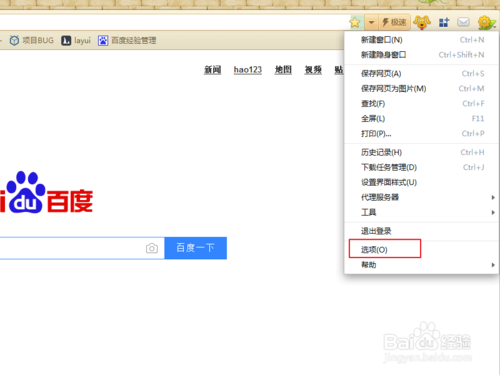Open the 地图 link
Viewport: 500px width, 375px height.
point(283,70)
